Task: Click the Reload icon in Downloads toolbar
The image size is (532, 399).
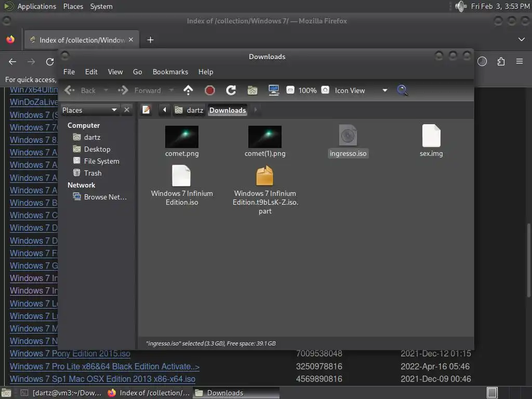Action: pos(231,90)
